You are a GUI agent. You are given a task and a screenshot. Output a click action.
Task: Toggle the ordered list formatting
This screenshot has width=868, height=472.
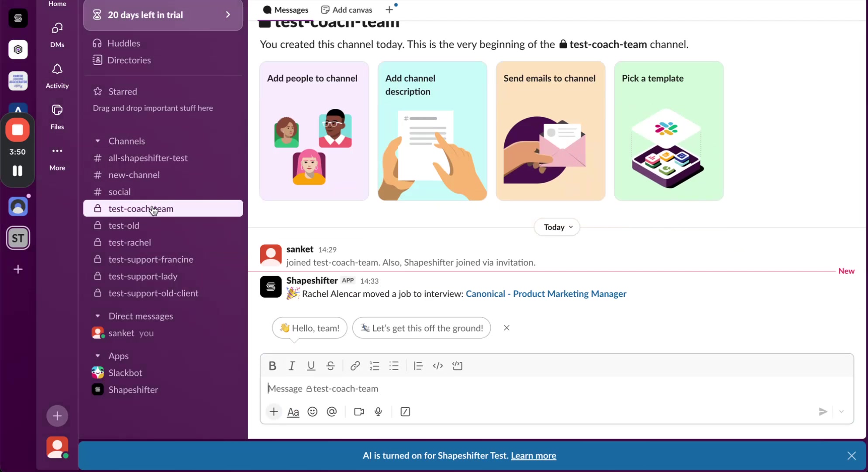374,366
